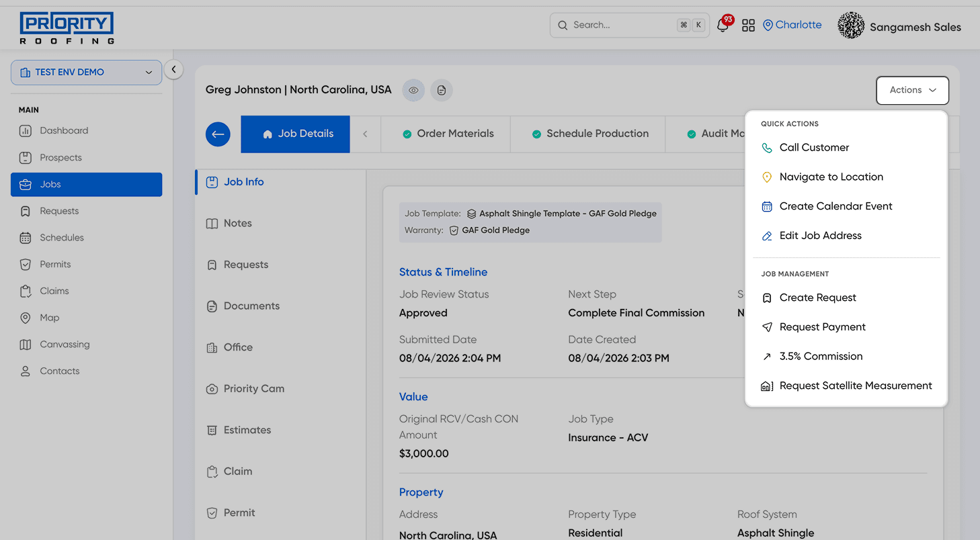The height and width of the screenshot is (540, 980).
Task: Click date created 08/04/2026 2:03 PM
Action: (x=618, y=358)
